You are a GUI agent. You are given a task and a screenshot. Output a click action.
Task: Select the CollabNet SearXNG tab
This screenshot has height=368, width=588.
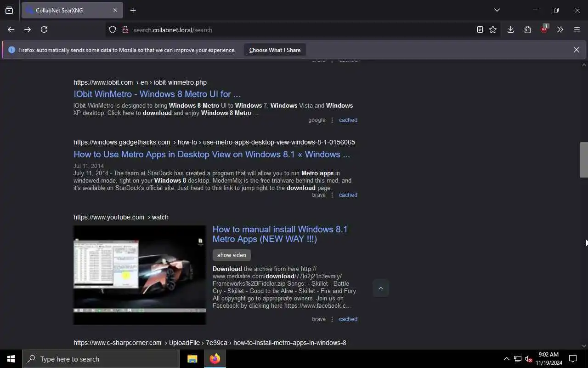72,10
